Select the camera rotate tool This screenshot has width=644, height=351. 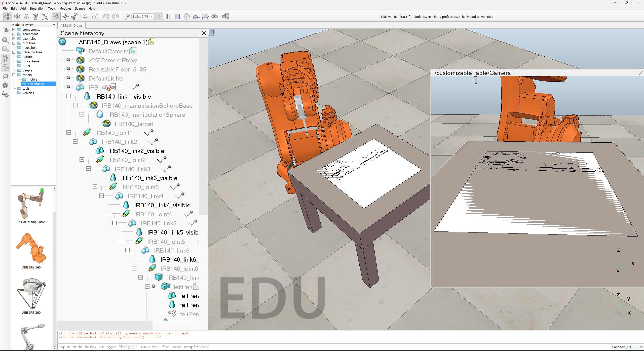[17, 17]
